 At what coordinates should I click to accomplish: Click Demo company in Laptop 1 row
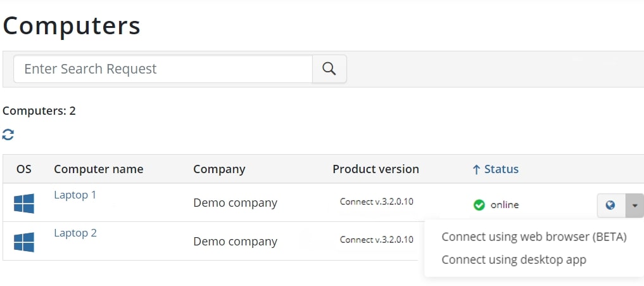click(236, 203)
